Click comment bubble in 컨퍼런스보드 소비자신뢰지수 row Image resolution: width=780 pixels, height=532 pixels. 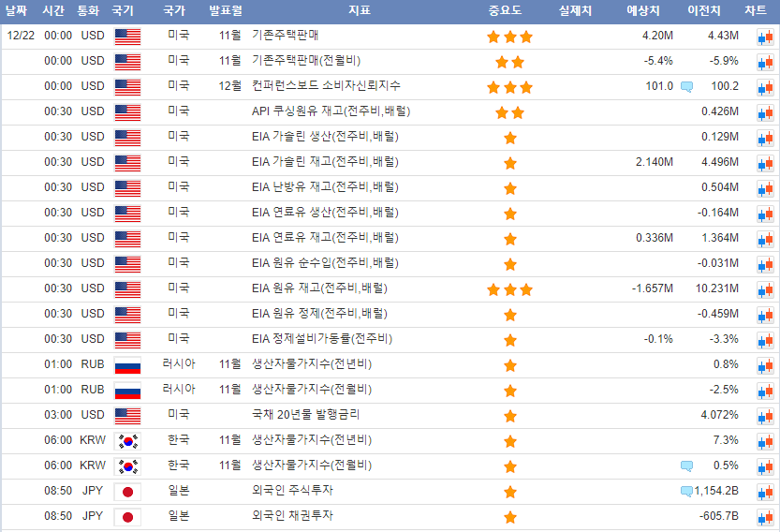tap(686, 87)
